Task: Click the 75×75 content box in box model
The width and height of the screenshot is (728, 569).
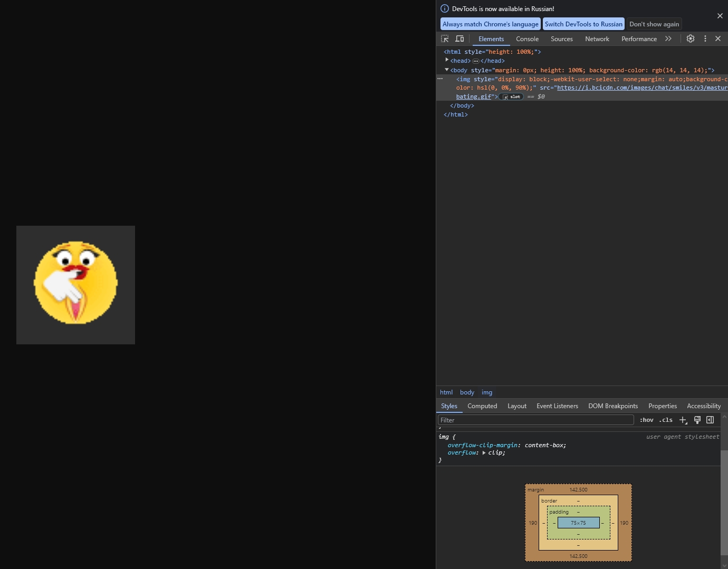Action: click(x=578, y=523)
